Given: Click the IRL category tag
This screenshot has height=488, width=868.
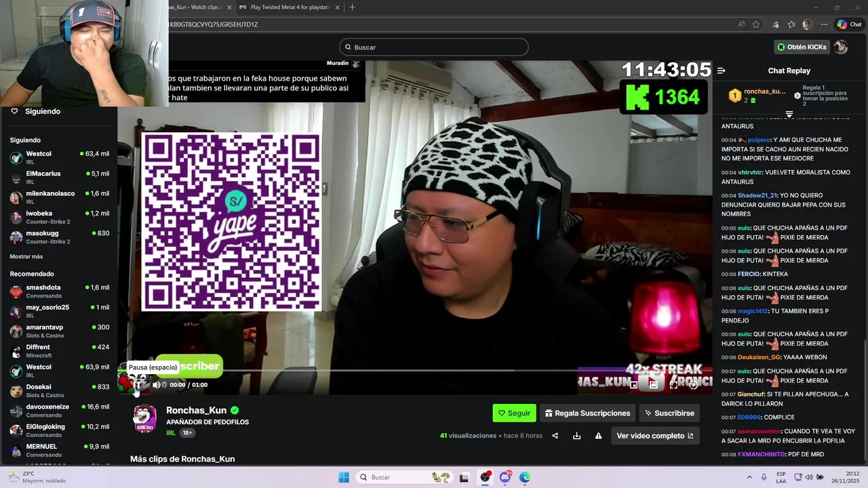Looking at the screenshot, I should tap(171, 432).
